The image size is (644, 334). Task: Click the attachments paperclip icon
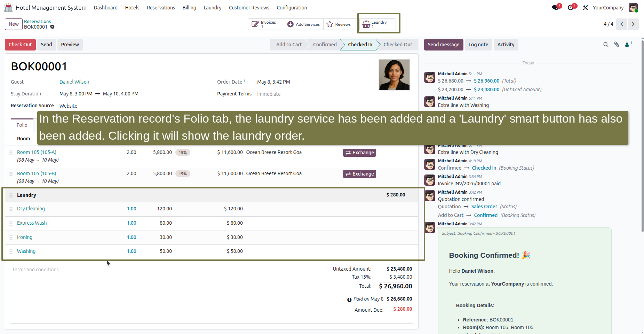[617, 45]
